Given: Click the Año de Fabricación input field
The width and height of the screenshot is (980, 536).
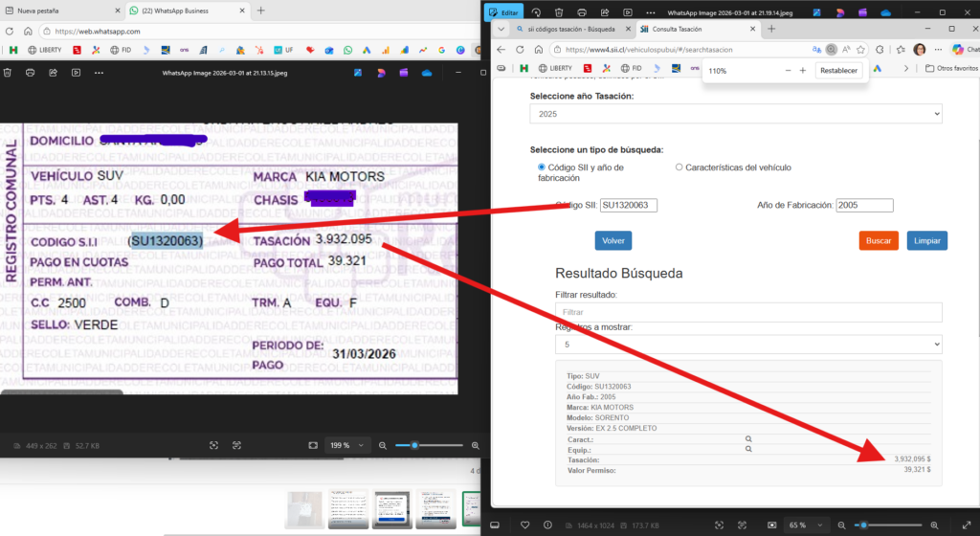Looking at the screenshot, I should pos(864,205).
